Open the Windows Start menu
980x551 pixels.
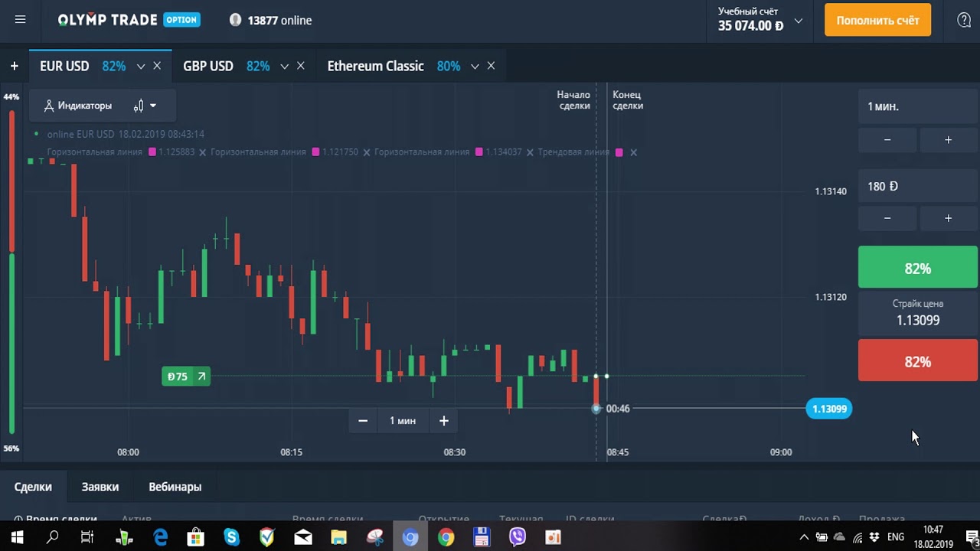[16, 537]
